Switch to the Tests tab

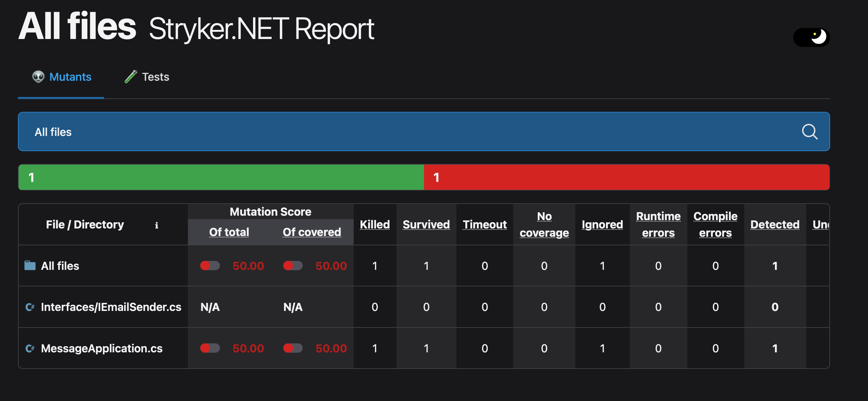tap(147, 77)
